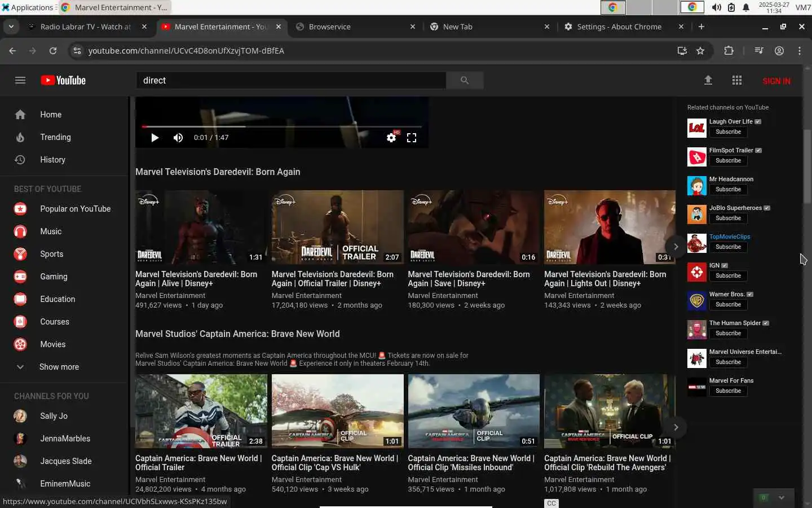Screen dimensions: 812x508
Task: Subscribe to Mr Headcannon
Action: [x=728, y=190]
